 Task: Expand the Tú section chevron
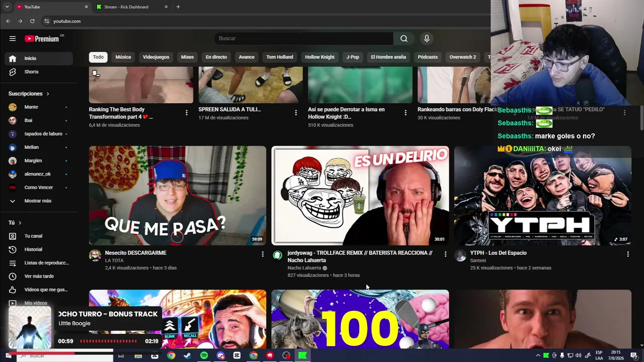[20, 223]
